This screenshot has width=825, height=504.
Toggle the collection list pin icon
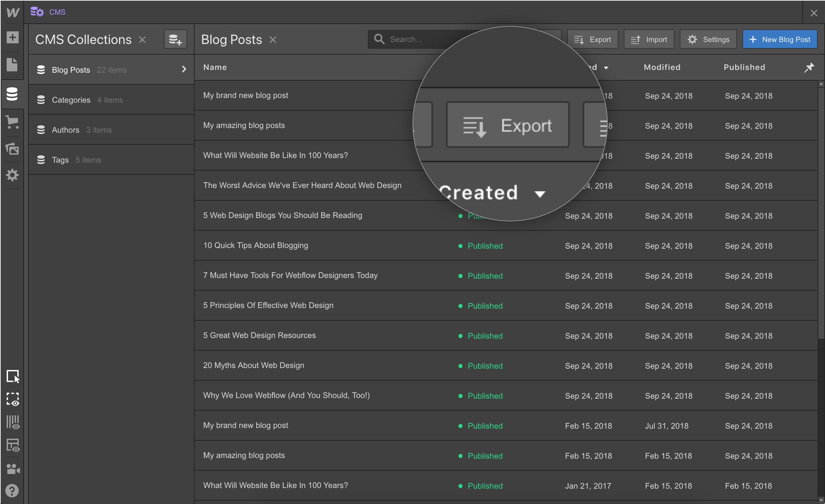tap(809, 67)
